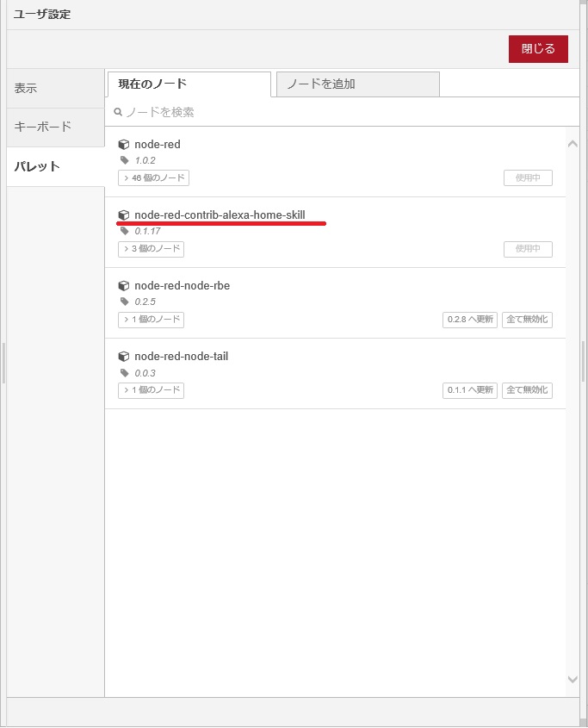
Task: Click version text 0.0.3
Action: tap(145, 373)
